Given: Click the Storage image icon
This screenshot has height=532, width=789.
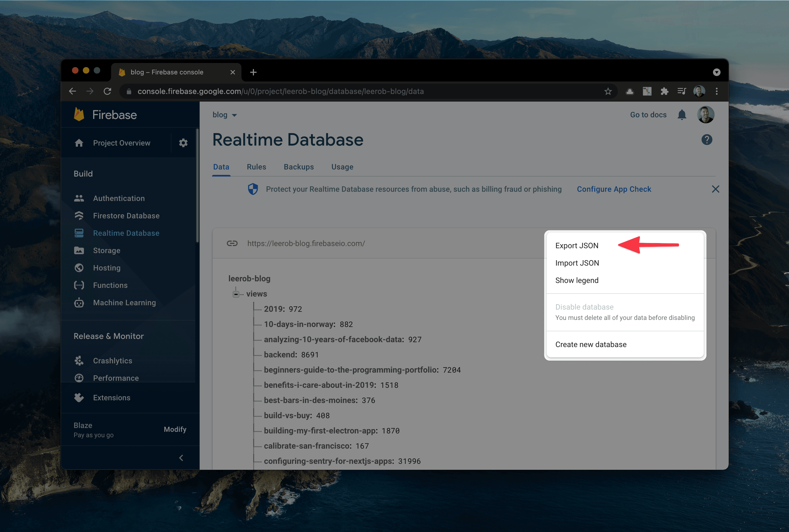Looking at the screenshot, I should click(x=79, y=250).
